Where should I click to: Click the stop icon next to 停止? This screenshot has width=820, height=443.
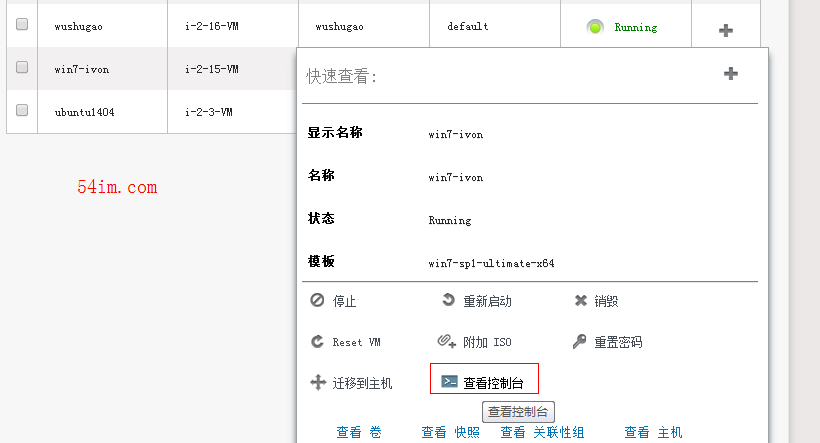click(x=317, y=300)
